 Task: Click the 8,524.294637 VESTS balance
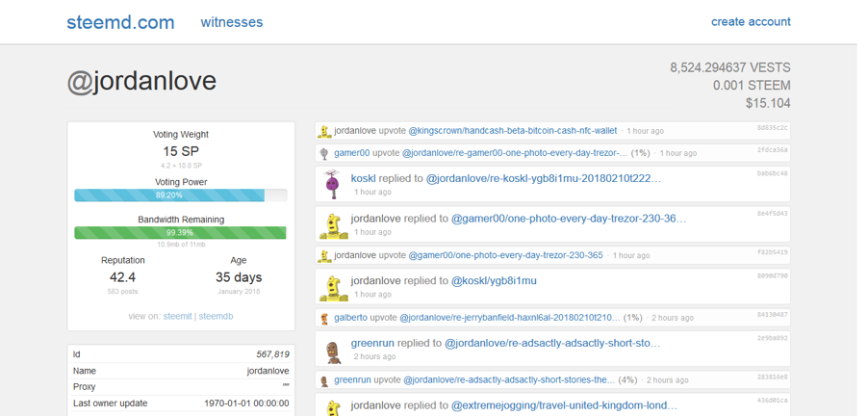[730, 67]
